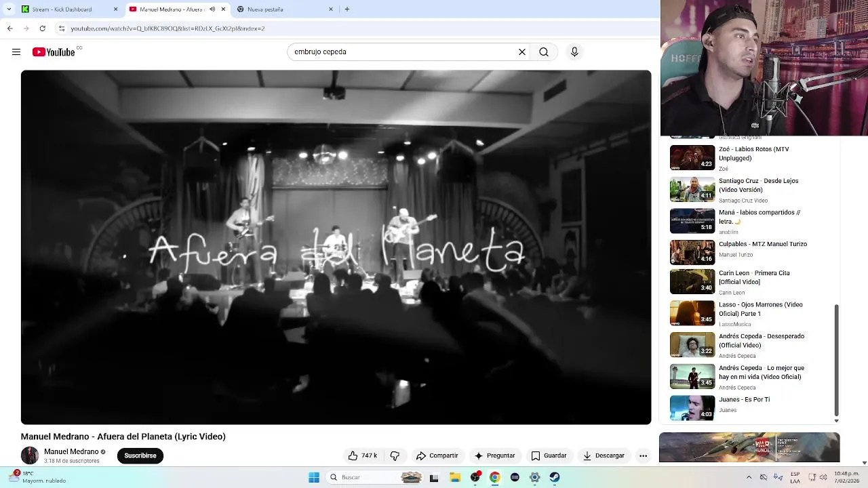Viewport: 868px width, 488px height.
Task: Click the magnifier search button
Action: 544,52
